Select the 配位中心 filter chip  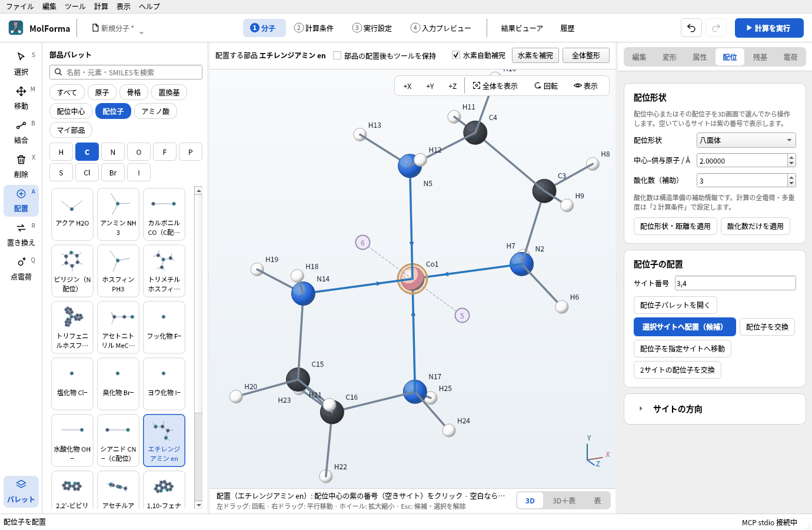(71, 111)
